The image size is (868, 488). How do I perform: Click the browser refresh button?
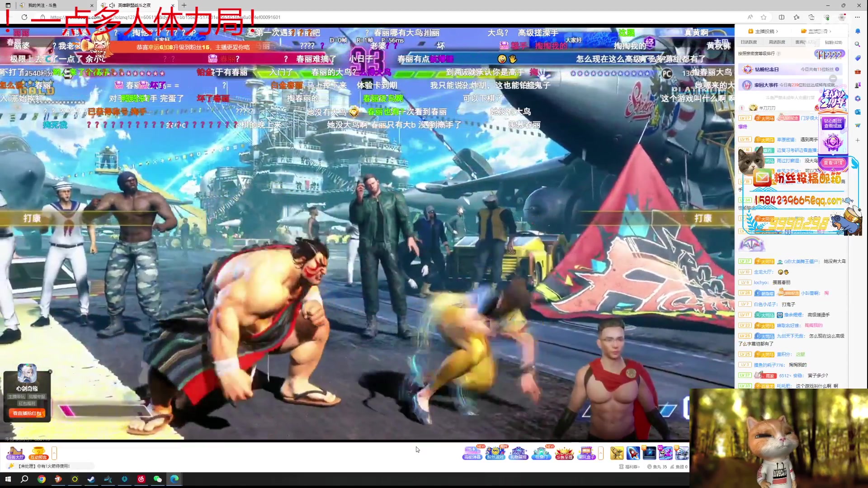24,17
